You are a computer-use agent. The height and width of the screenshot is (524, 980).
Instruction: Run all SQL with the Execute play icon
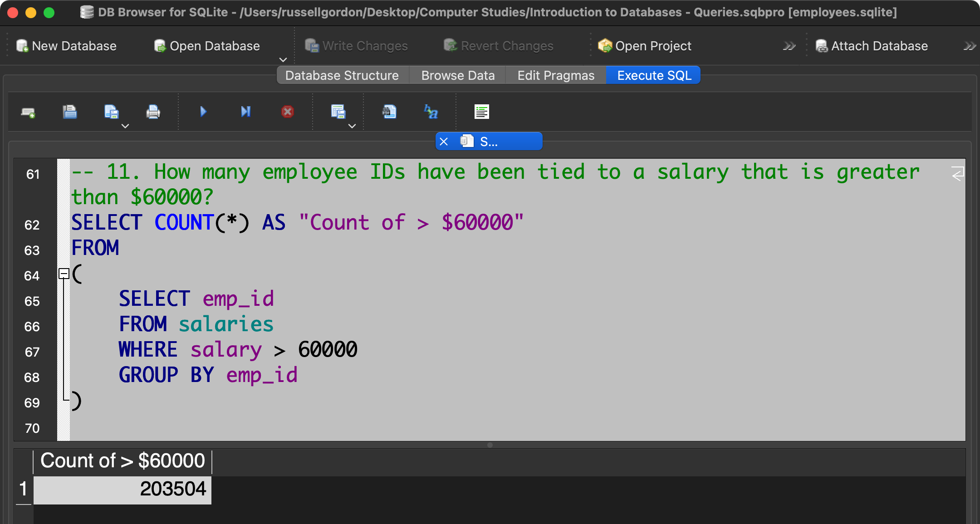click(203, 112)
